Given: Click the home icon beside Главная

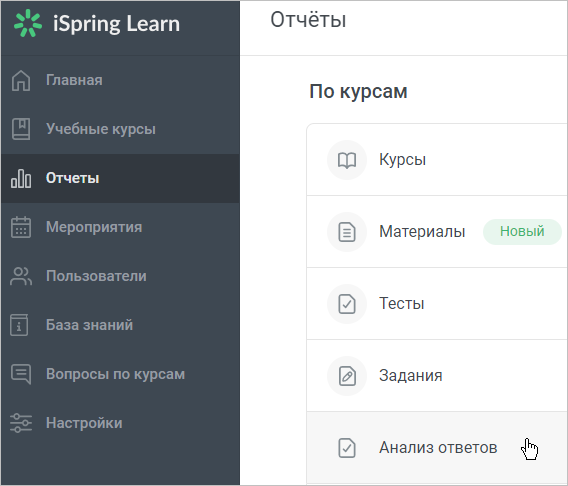Looking at the screenshot, I should (21, 80).
